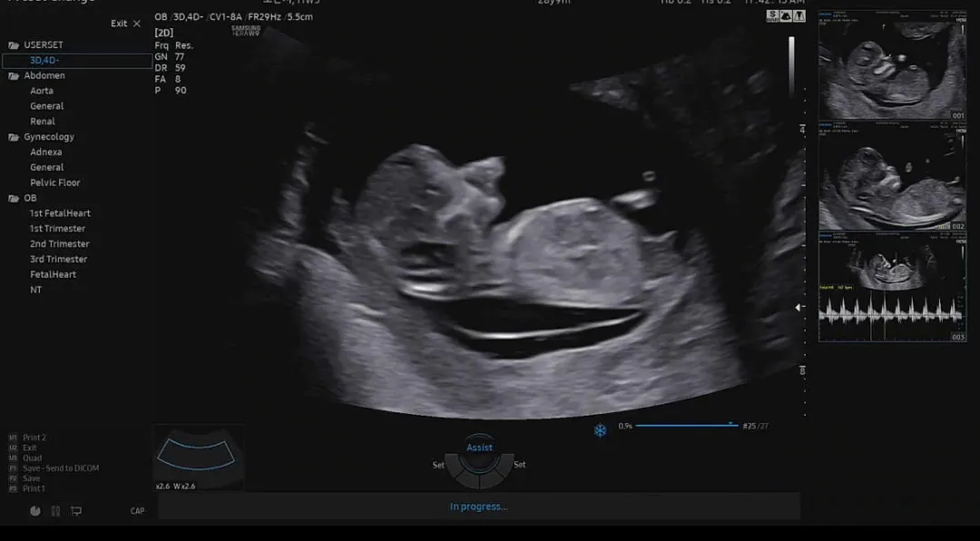The image size is (980, 541).
Task: Choose the 2nd Trimester preset
Action: pos(59,244)
